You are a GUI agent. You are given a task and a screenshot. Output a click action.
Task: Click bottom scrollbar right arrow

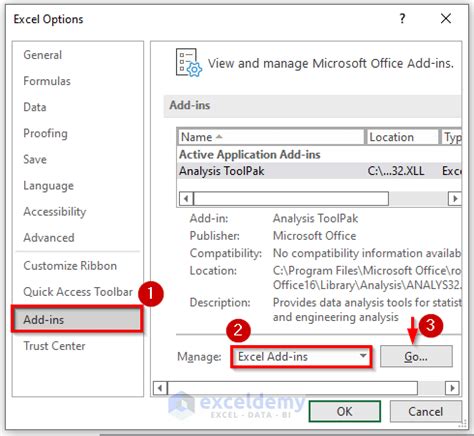pyautogui.click(x=452, y=388)
